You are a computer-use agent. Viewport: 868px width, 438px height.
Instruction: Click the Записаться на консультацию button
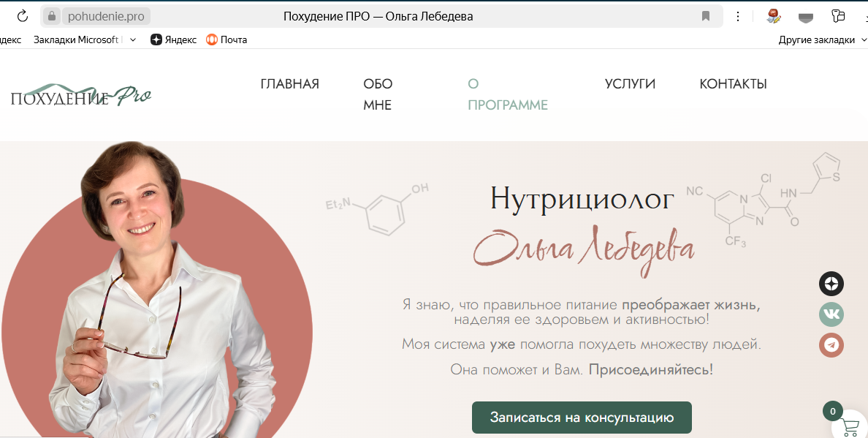[x=582, y=418]
